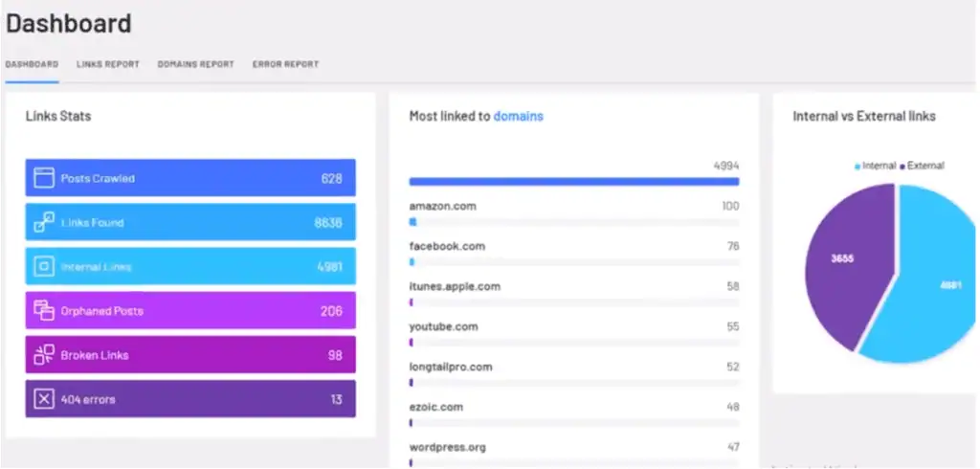
Task: Click the amazon.com count value 100
Action: pos(730,206)
